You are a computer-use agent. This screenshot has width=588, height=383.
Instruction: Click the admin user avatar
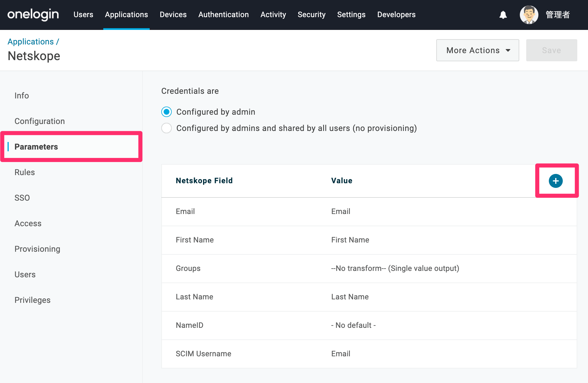[x=529, y=15]
